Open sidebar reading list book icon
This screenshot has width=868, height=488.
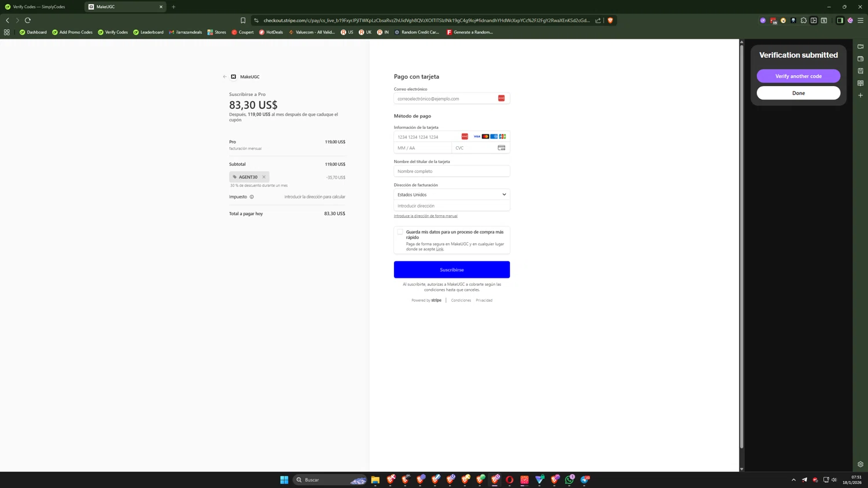click(860, 83)
